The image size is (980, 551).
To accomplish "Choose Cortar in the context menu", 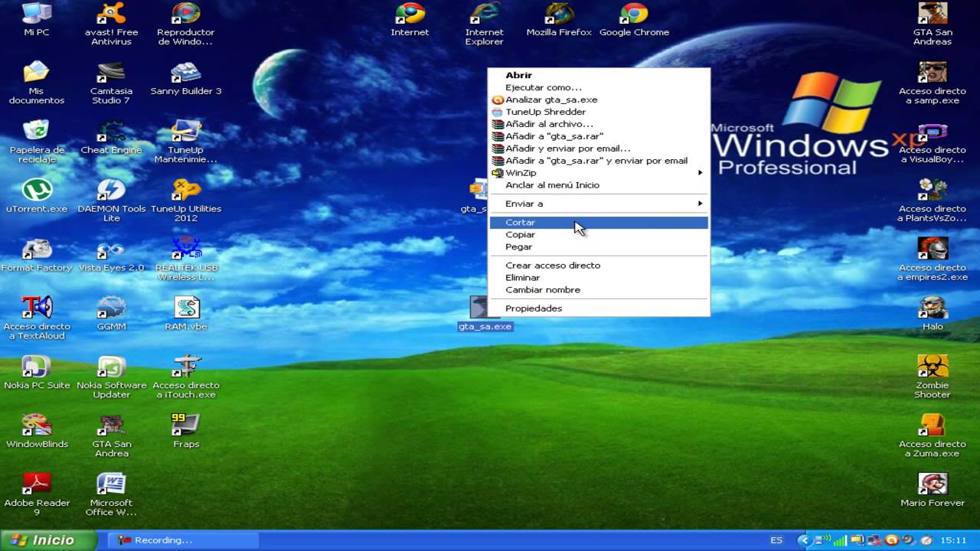I will pos(599,223).
